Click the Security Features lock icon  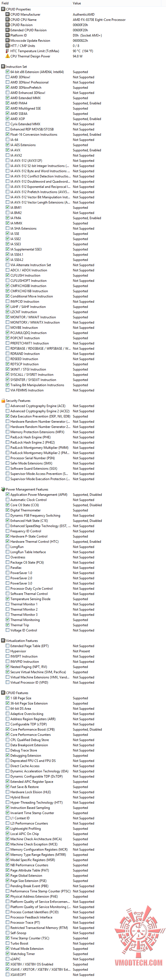pos(3,401)
